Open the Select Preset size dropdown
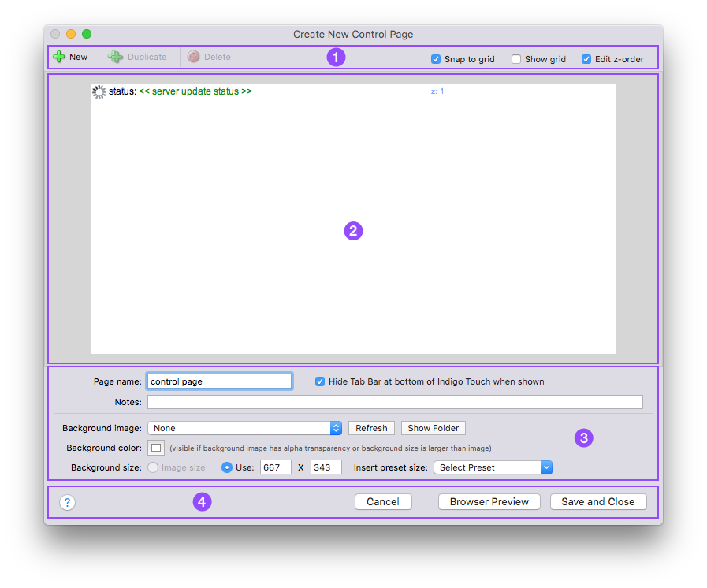This screenshot has width=707, height=588. tap(493, 467)
